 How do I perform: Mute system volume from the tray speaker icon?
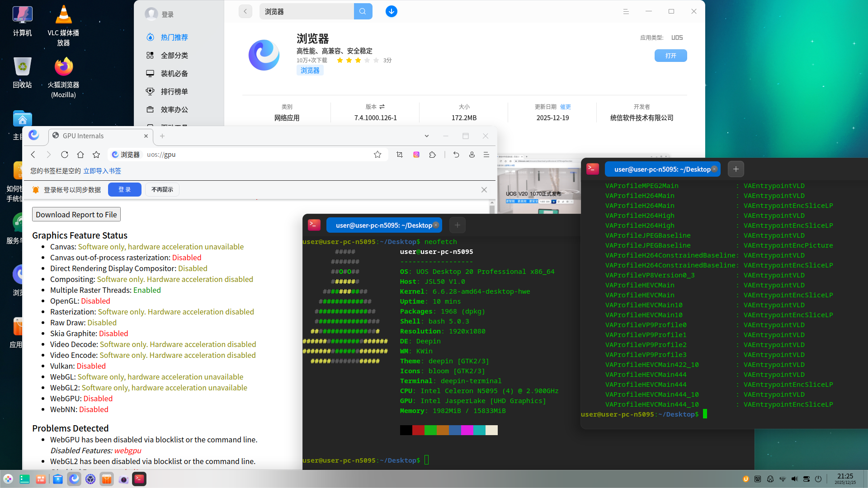pyautogui.click(x=794, y=479)
